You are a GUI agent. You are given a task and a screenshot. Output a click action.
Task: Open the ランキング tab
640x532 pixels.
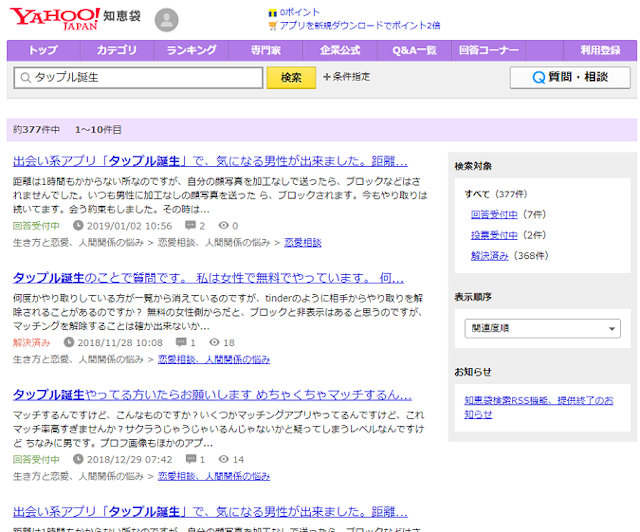[191, 50]
